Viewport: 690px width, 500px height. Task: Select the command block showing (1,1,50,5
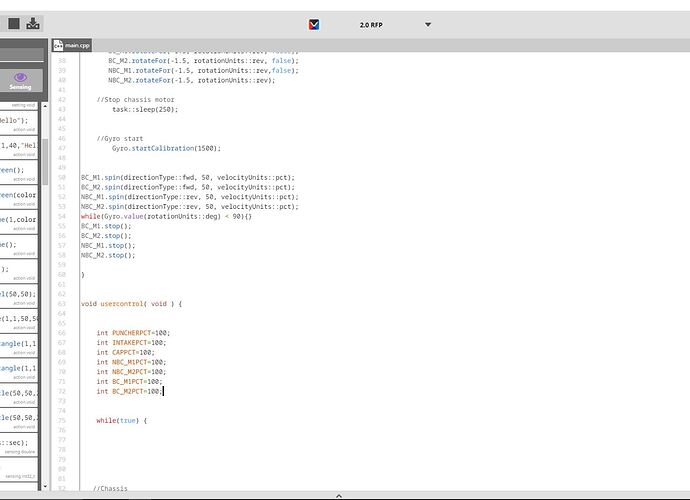tap(18, 321)
